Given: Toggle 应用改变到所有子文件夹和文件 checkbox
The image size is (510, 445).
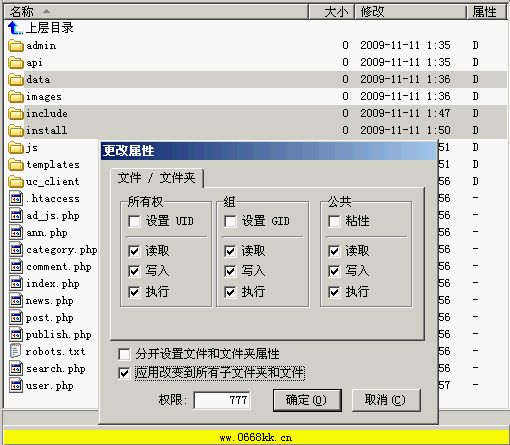Looking at the screenshot, I should [124, 373].
